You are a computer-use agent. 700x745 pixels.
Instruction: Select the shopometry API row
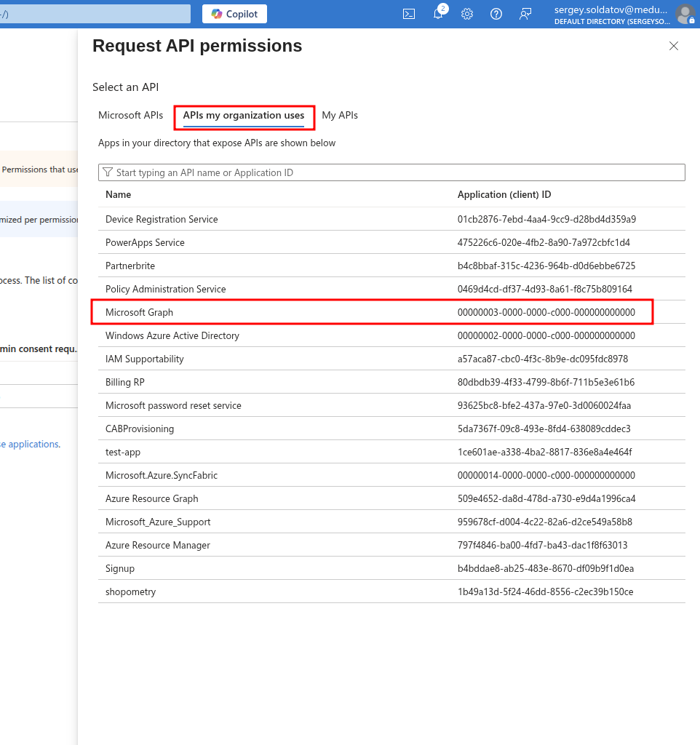(391, 591)
